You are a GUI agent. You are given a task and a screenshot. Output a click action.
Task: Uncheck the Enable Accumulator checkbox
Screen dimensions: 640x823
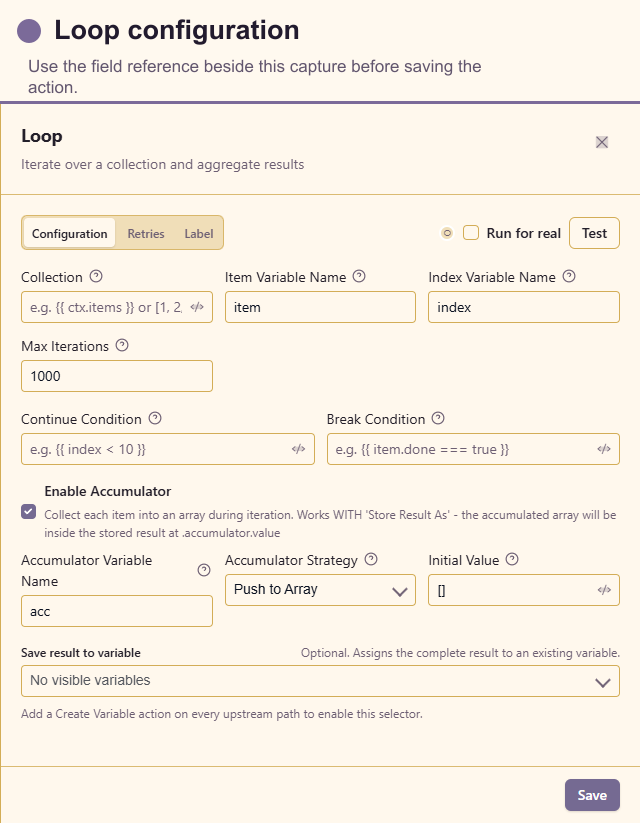point(29,511)
